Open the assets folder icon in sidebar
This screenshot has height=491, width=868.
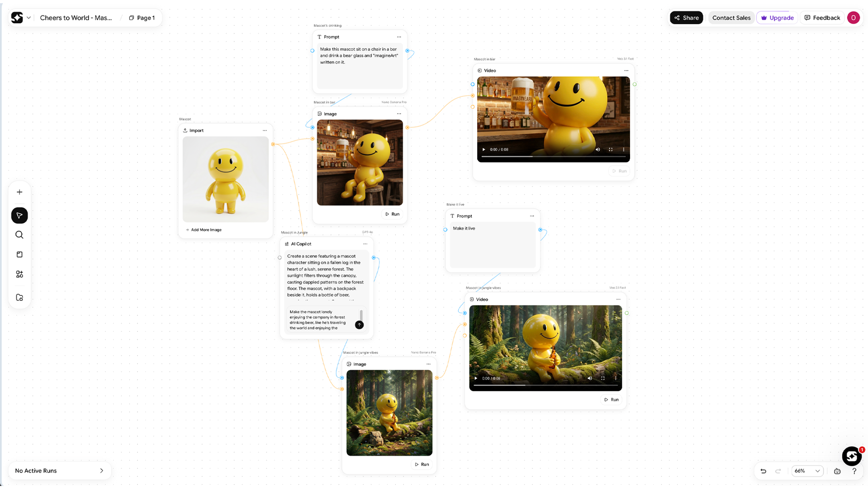(x=19, y=297)
